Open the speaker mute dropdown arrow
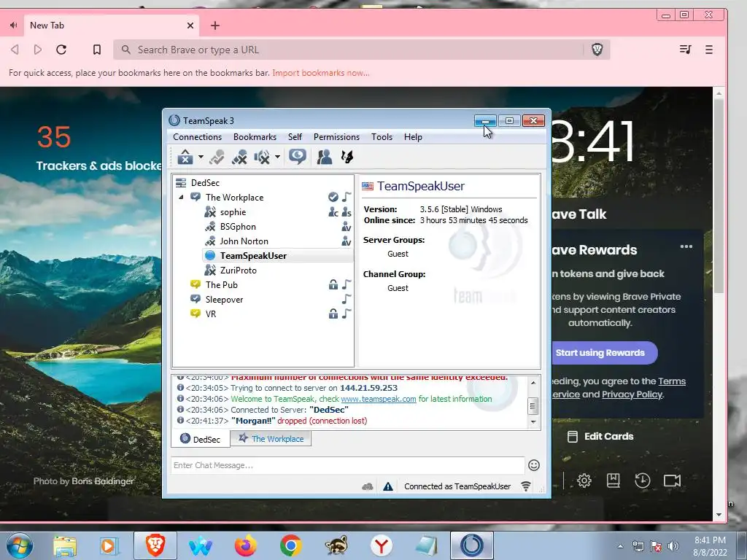Viewport: 747px width, 560px height. pyautogui.click(x=277, y=157)
